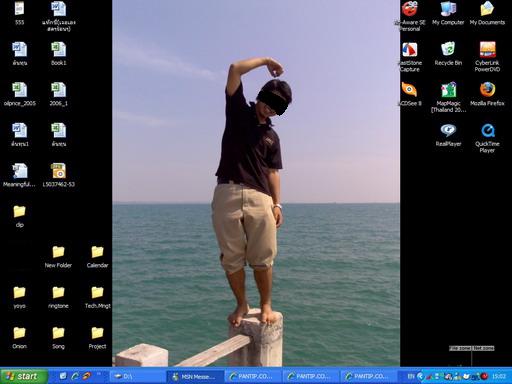Image resolution: width=512 pixels, height=384 pixels.
Task: Launch FastStone Capture
Action: point(410,57)
